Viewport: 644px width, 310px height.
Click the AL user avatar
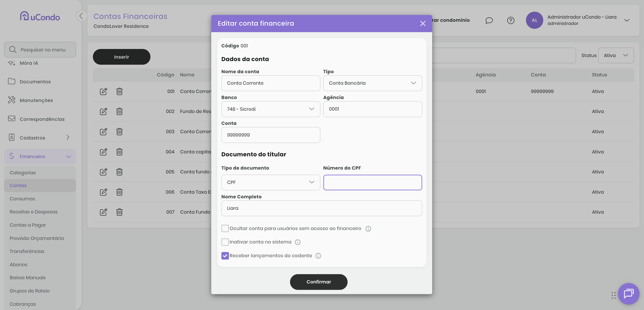tap(534, 20)
